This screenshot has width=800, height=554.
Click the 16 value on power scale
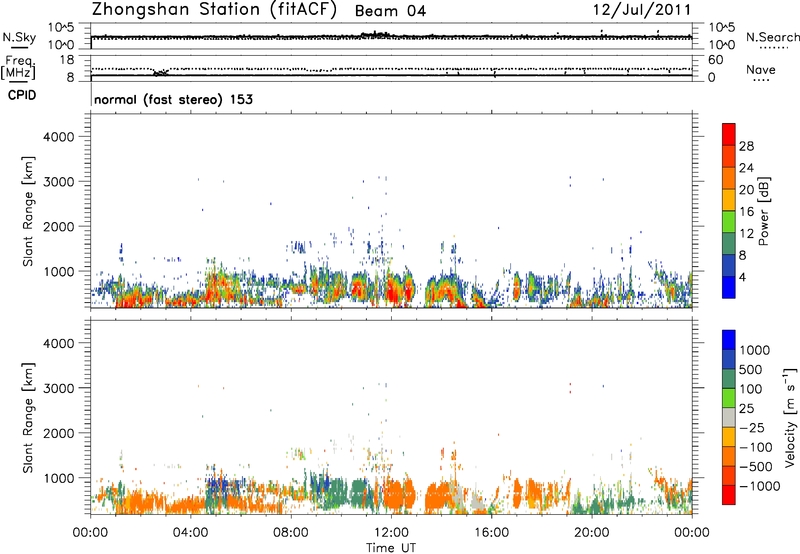tap(746, 212)
